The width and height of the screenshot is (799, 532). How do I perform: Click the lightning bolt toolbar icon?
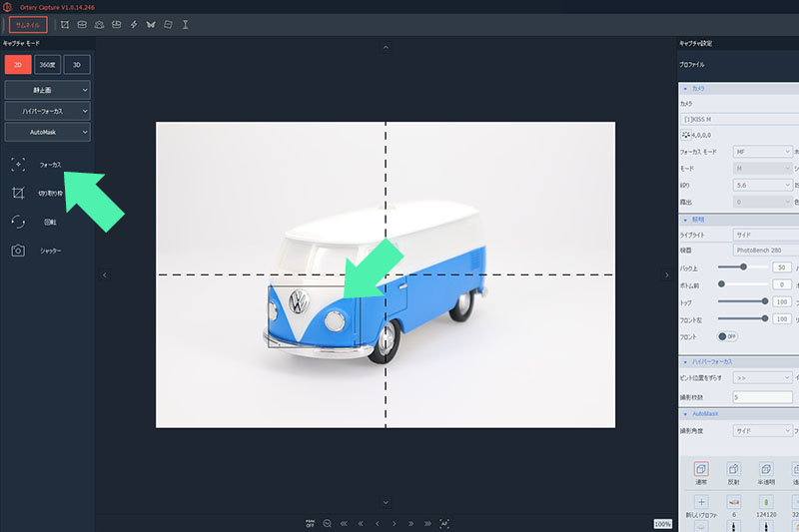point(134,24)
